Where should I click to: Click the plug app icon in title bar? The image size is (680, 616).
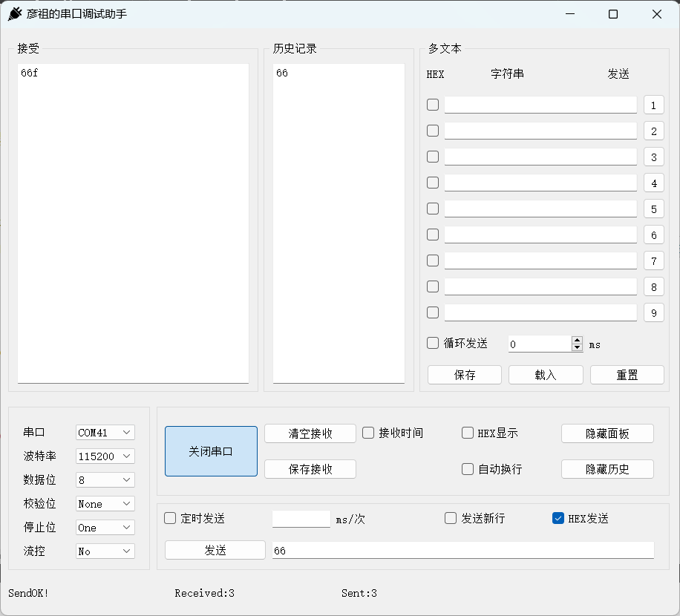[x=15, y=14]
